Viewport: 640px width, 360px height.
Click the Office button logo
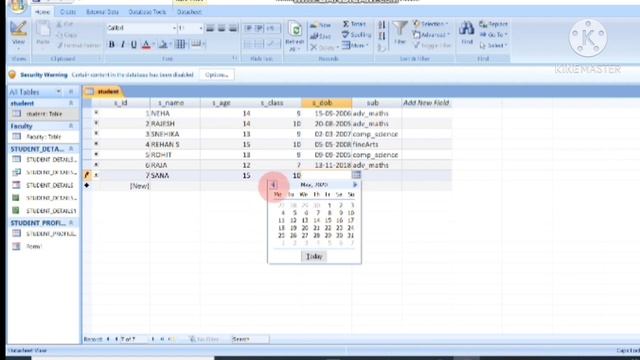pos(17,6)
